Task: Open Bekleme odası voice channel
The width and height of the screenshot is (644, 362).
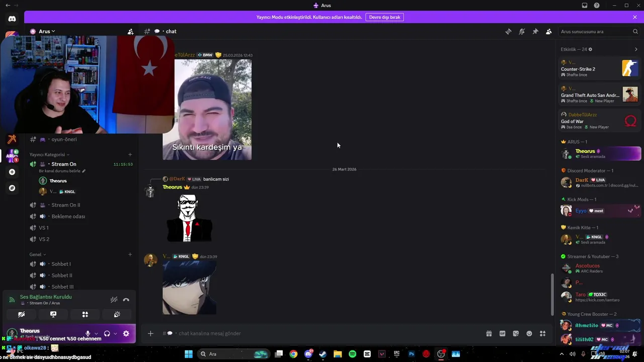Action: click(68, 216)
